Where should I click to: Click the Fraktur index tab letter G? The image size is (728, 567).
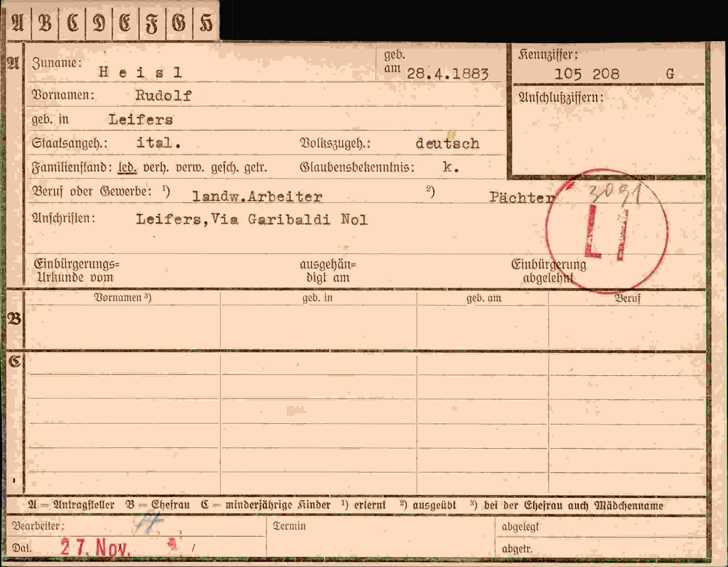[x=179, y=24]
